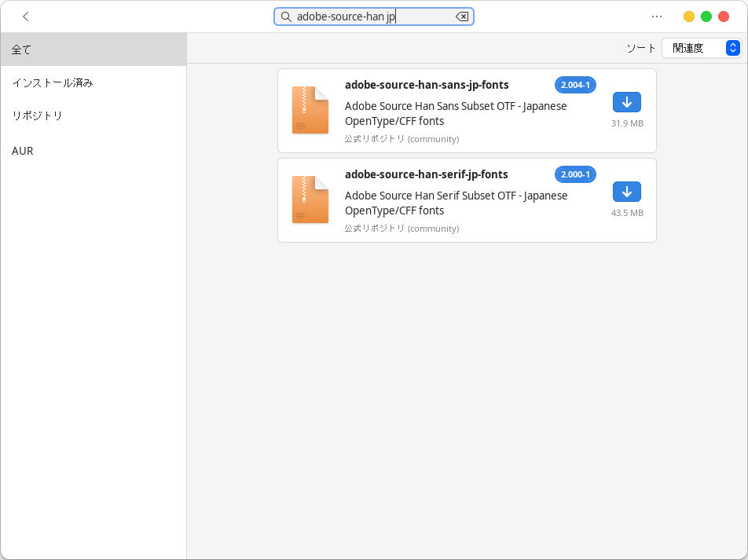Viewport: 748px width, 560px height.
Task: Click the green maximize window button
Action: [x=706, y=16]
